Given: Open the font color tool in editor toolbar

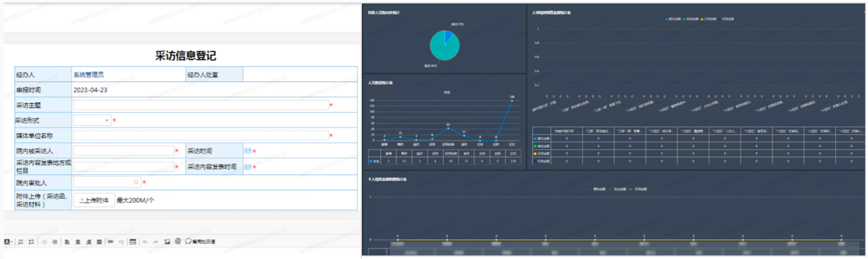Looking at the screenshot, I should [x=8, y=242].
